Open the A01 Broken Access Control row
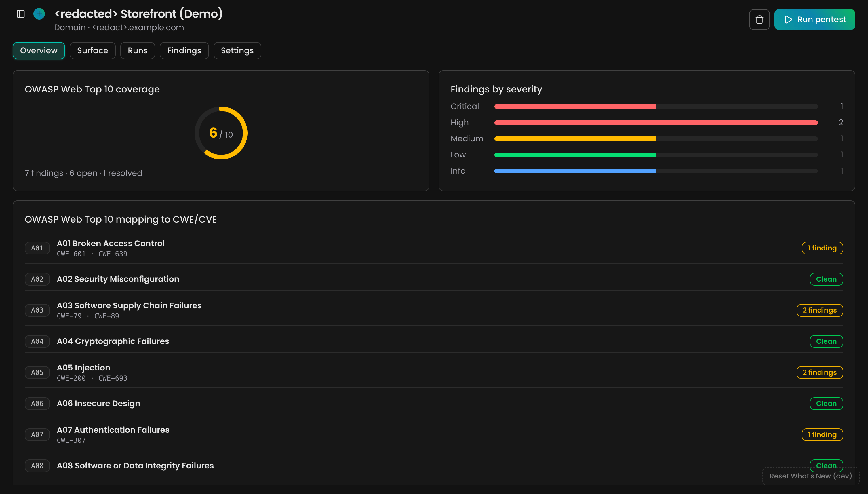Viewport: 868px width, 494px height. tap(434, 248)
